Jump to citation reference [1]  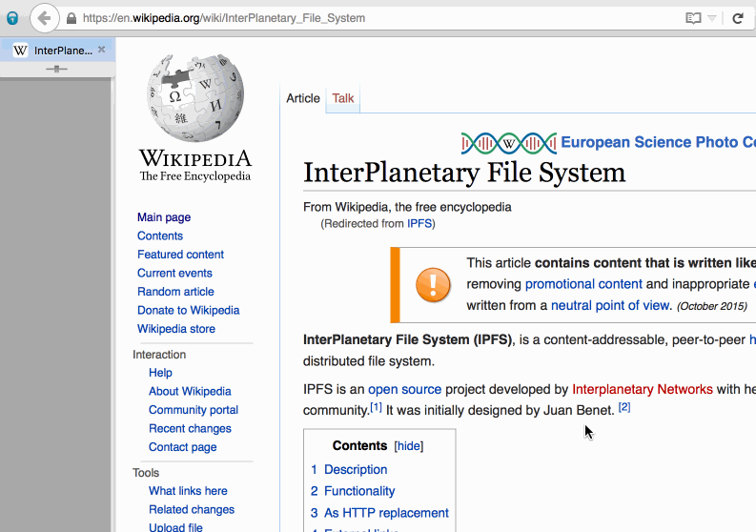pyautogui.click(x=376, y=407)
